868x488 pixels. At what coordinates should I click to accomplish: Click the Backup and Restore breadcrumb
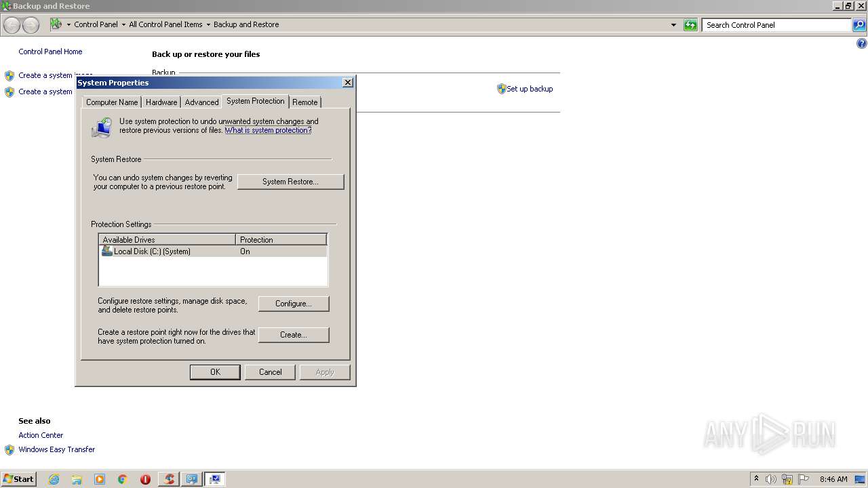[x=246, y=24]
